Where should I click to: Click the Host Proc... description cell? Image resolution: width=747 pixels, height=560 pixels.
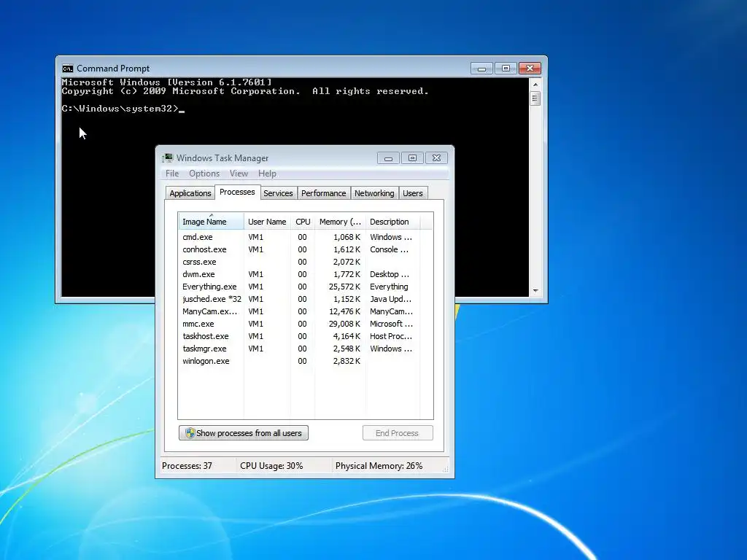[x=391, y=336]
